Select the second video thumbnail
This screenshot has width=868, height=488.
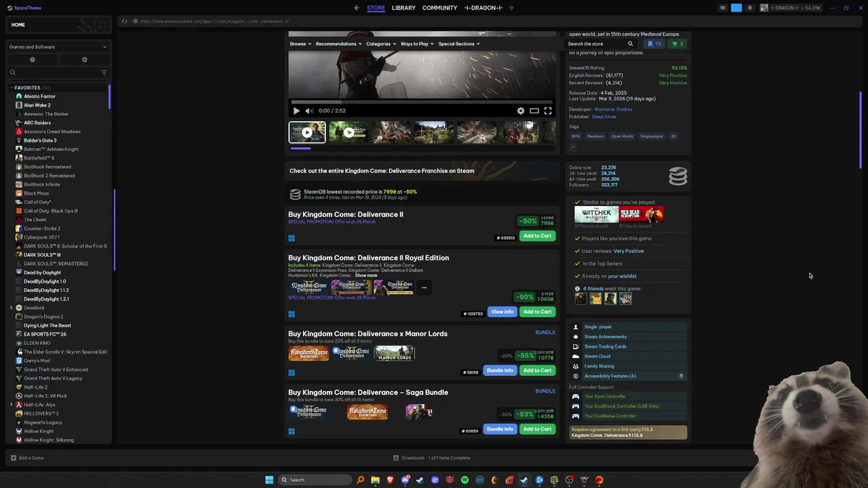[x=349, y=132]
